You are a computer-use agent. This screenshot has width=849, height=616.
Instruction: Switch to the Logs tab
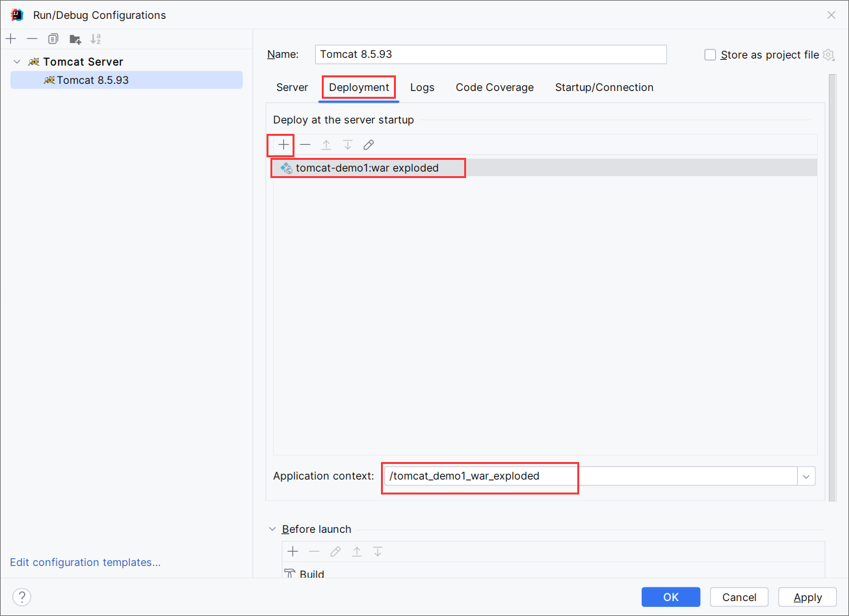click(x=422, y=87)
